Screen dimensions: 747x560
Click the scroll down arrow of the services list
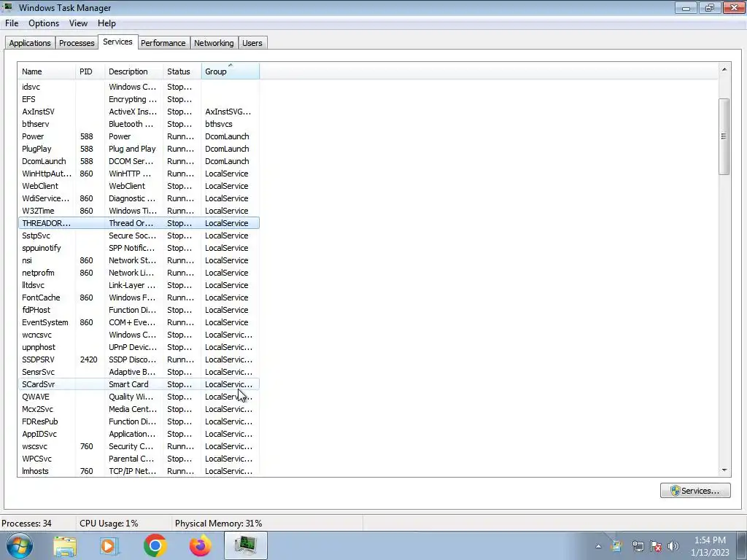click(724, 470)
